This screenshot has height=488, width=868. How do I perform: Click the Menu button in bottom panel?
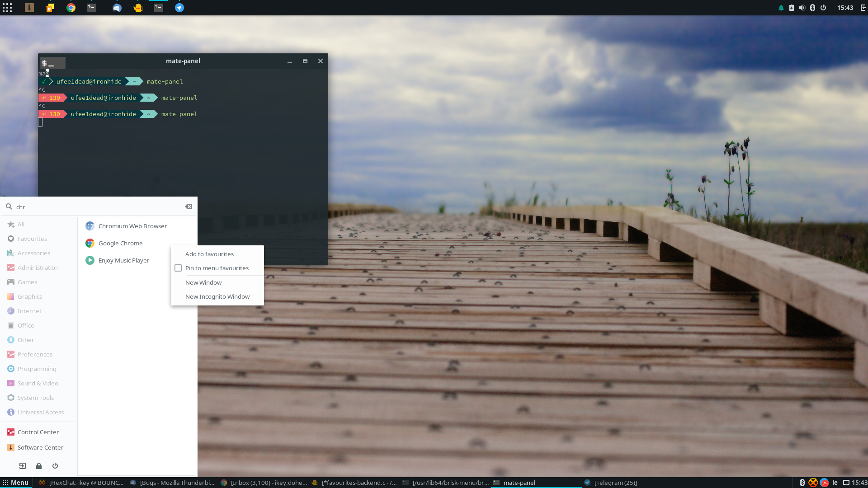(x=16, y=483)
